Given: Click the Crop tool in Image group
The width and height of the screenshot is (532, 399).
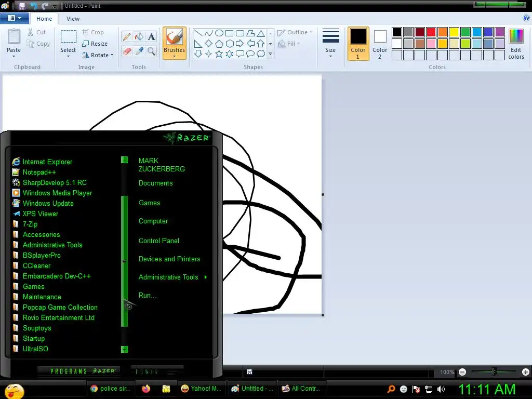Looking at the screenshot, I should (x=93, y=32).
